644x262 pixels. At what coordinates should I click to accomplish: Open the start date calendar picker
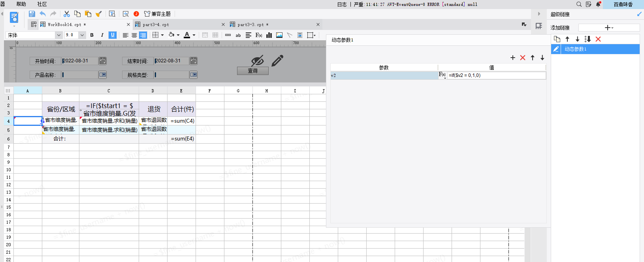pos(103,61)
